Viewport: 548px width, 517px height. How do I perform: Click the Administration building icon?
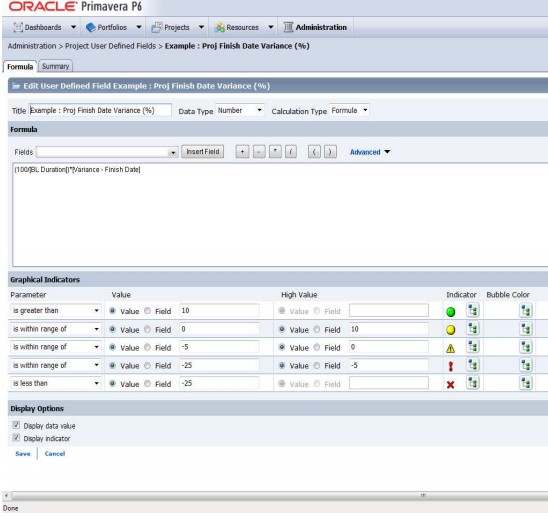pos(288,27)
